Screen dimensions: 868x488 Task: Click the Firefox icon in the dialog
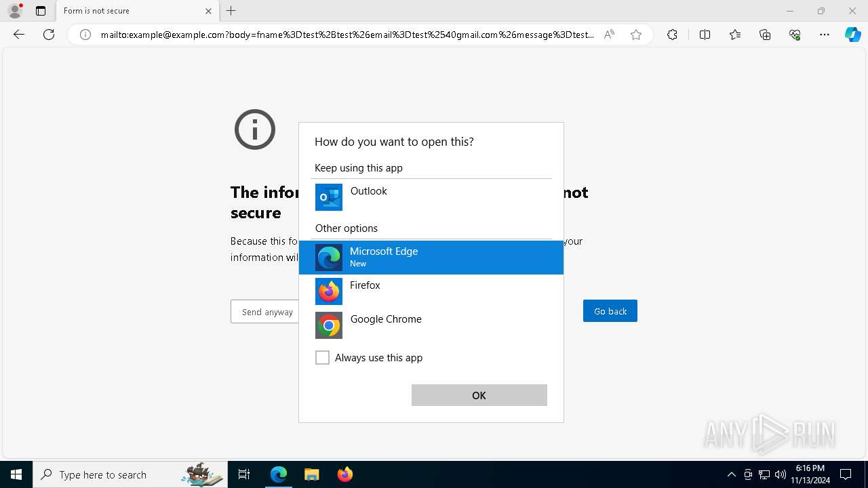(x=329, y=291)
